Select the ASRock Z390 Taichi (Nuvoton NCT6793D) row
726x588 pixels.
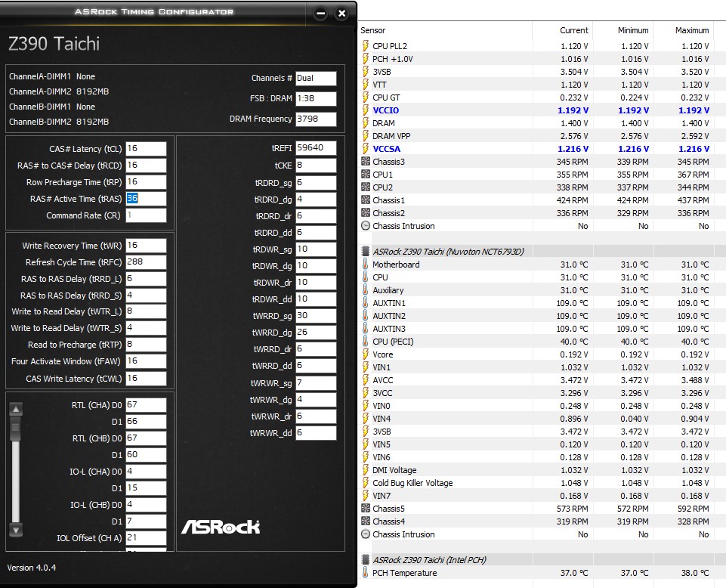(542, 252)
